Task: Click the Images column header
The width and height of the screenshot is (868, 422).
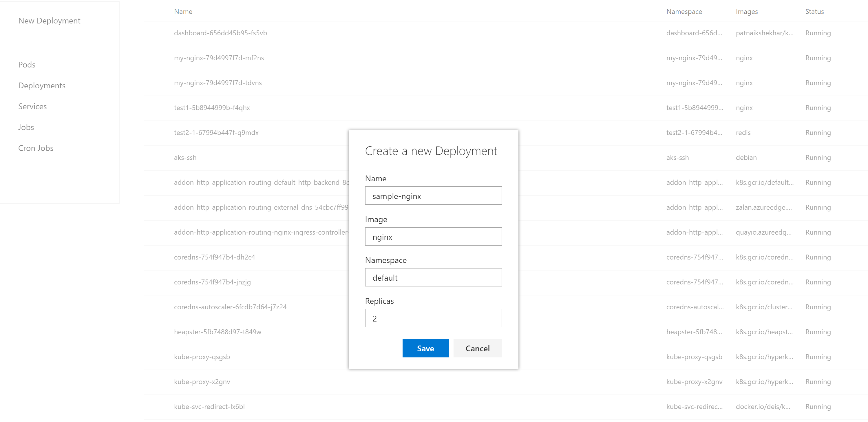Action: pyautogui.click(x=747, y=12)
